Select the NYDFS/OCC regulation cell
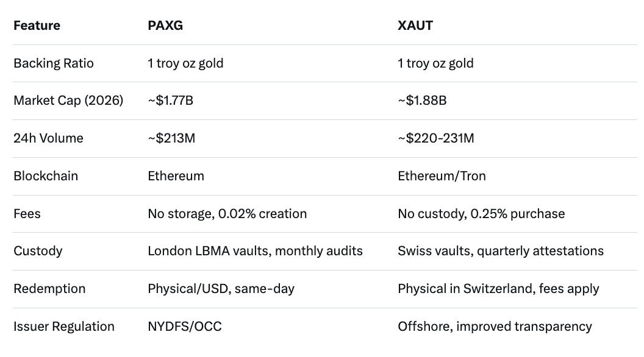644x357 pixels. [x=185, y=327]
